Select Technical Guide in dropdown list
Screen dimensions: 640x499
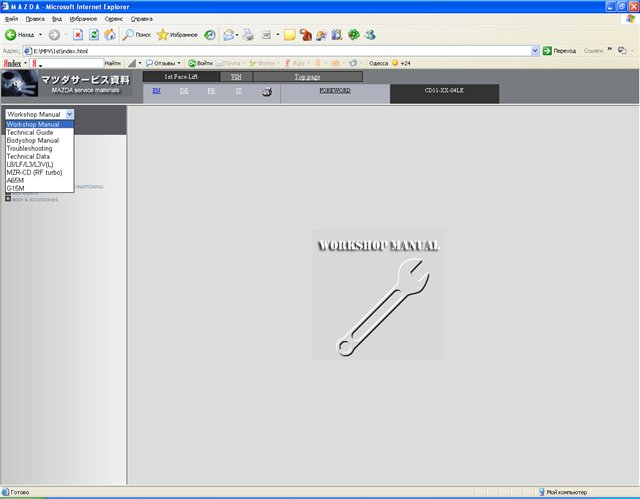(40, 133)
